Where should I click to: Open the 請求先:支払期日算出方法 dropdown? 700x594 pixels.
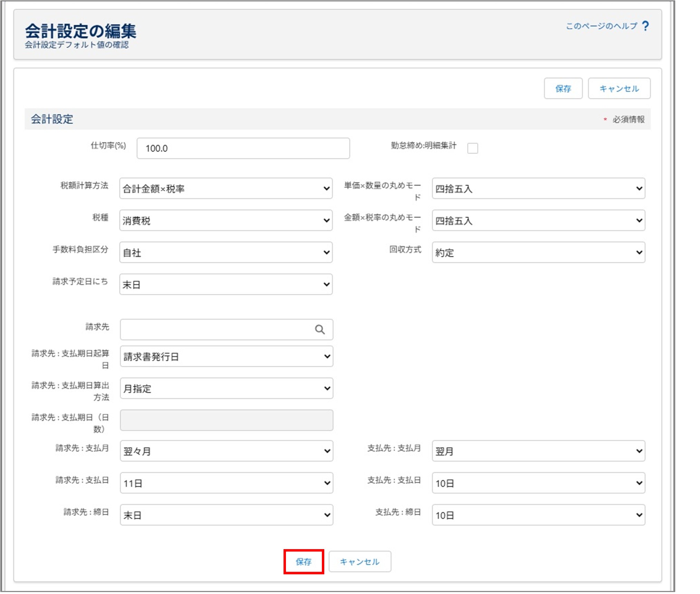[x=226, y=388]
